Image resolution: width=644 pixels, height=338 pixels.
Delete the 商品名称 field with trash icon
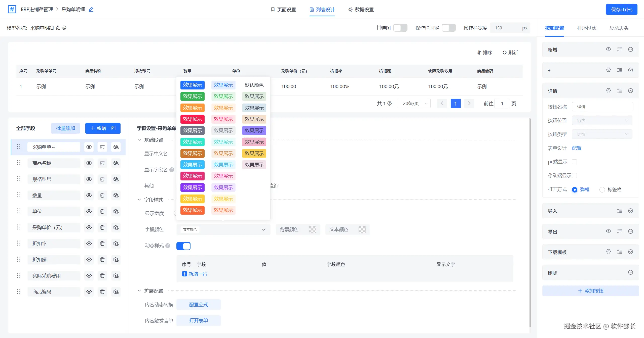pos(102,163)
